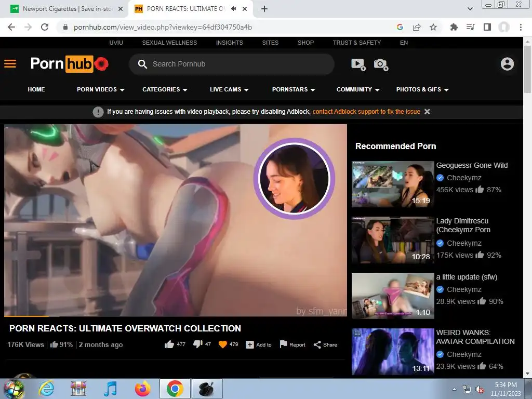Screen dimensions: 532x399
Task: Click the site logo in header
Action: [x=69, y=64]
